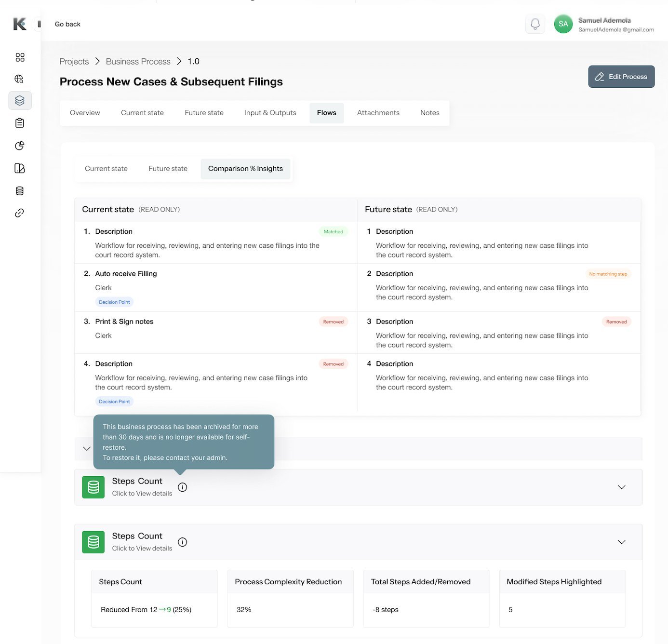Screen dimensions: 668x644
Task: Expand the lower Steps Count panel chevron
Action: pyautogui.click(x=621, y=542)
